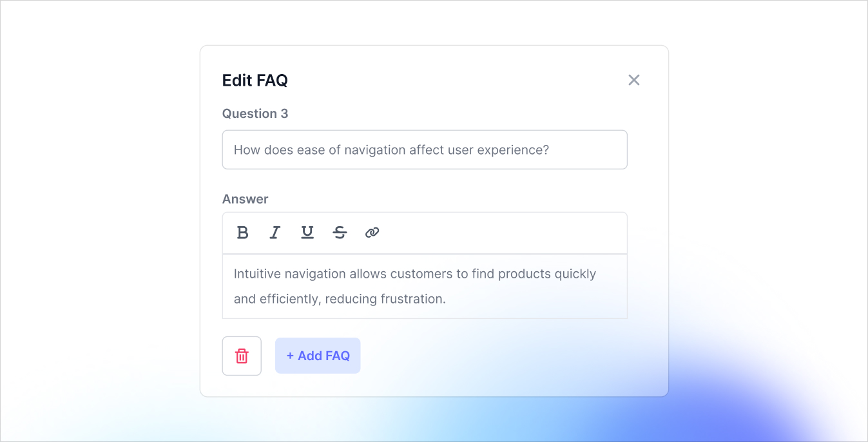The image size is (868, 442).
Task: Apply italic formatting to the answer
Action: point(275,233)
